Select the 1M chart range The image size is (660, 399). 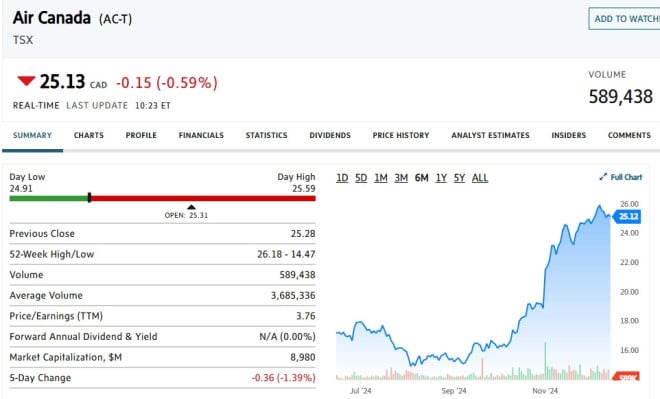[x=381, y=178]
